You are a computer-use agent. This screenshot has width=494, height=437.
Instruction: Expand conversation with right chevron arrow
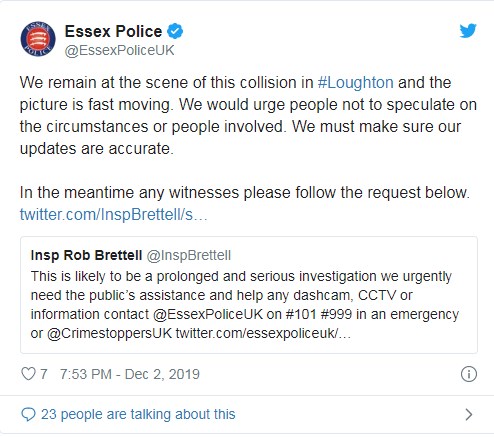pyautogui.click(x=469, y=414)
